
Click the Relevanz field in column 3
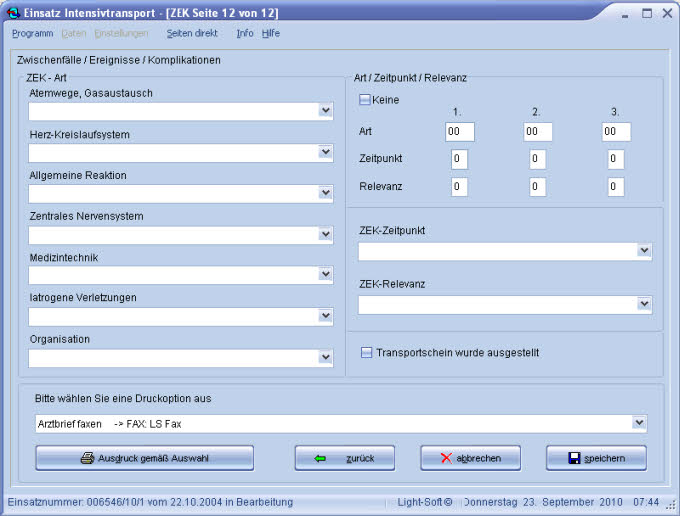tap(616, 187)
